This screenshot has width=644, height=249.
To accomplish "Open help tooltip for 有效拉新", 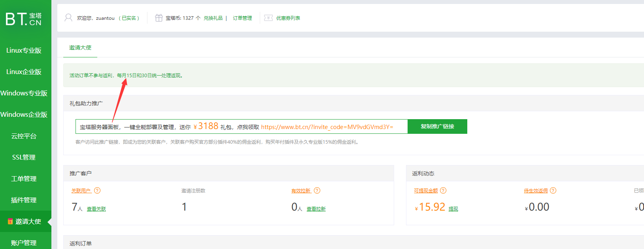I will tap(317, 190).
